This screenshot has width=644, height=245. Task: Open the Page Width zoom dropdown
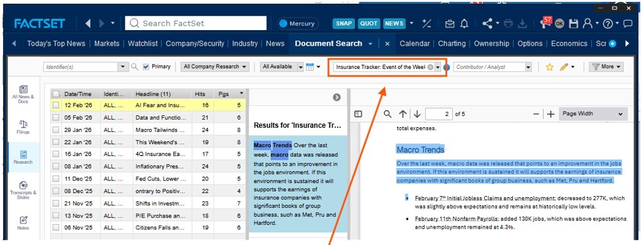(x=593, y=114)
